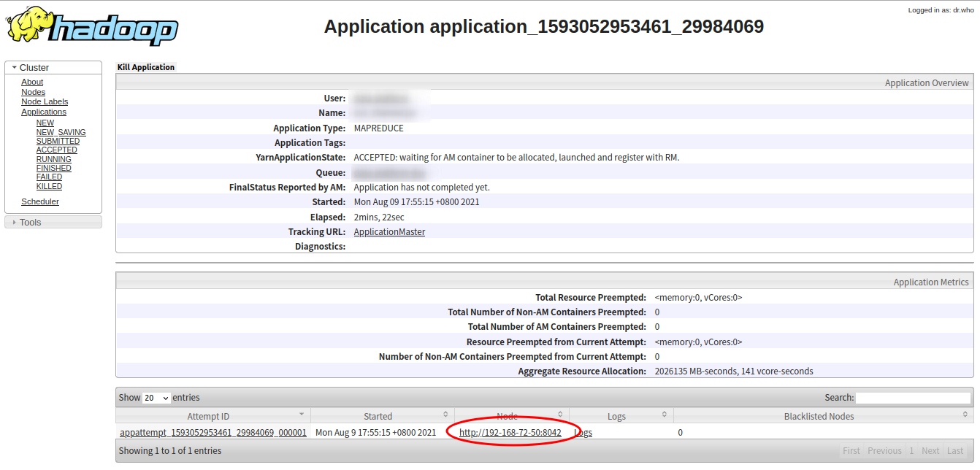The height and width of the screenshot is (470, 980).
Task: Sort by Node column
Action: [512, 416]
